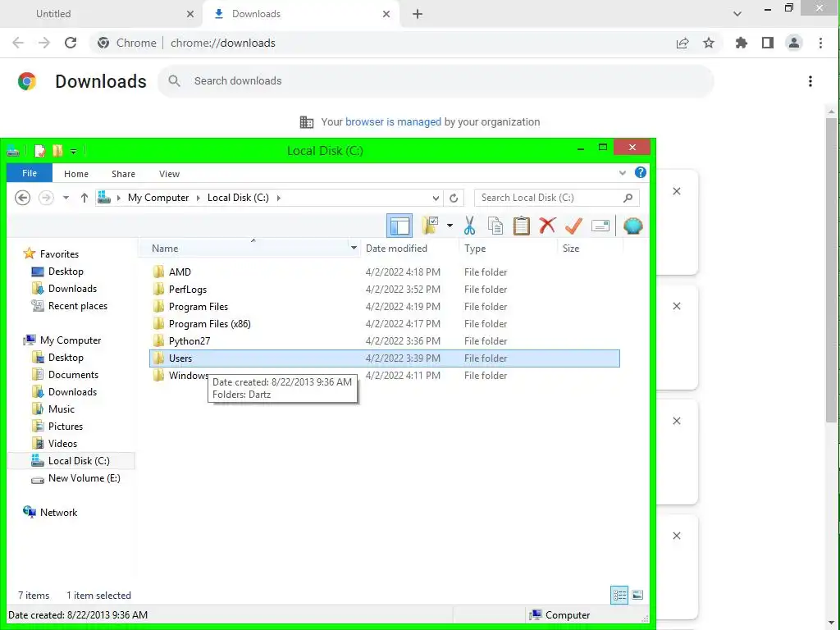The image size is (840, 630).
Task: Bookmark this page with the star icon
Action: pos(708,43)
